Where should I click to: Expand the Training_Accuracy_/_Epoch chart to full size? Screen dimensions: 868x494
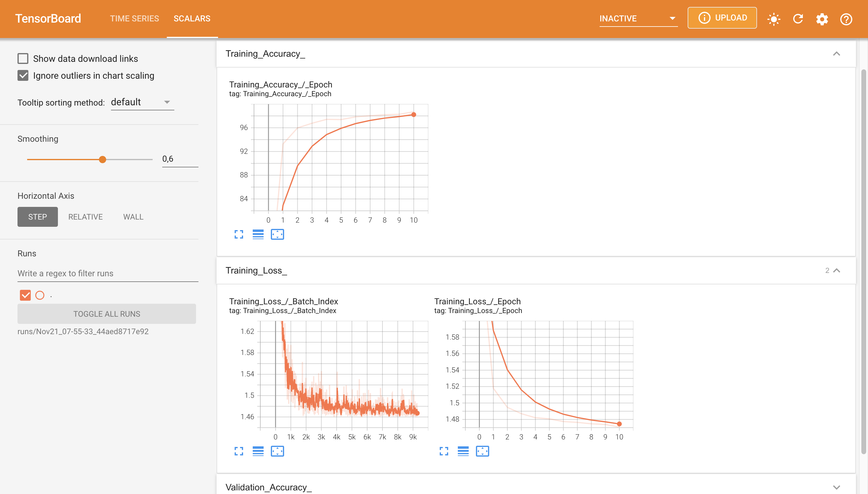pos(239,234)
